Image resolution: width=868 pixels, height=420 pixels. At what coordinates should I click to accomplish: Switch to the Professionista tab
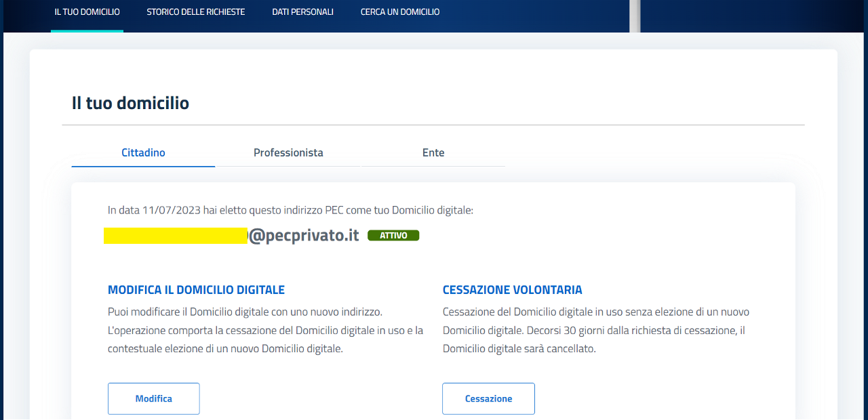pyautogui.click(x=288, y=152)
